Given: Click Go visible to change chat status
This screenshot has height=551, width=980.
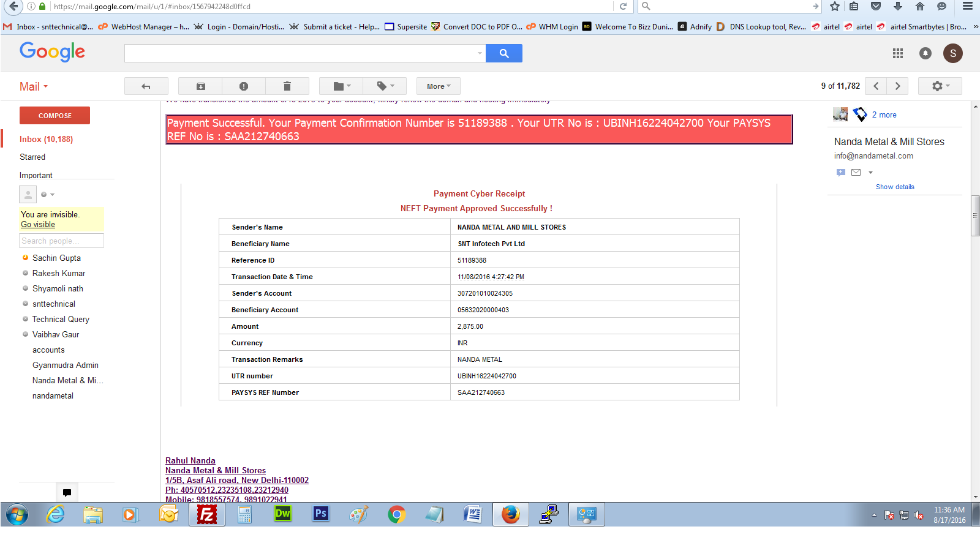Looking at the screenshot, I should click(x=38, y=225).
